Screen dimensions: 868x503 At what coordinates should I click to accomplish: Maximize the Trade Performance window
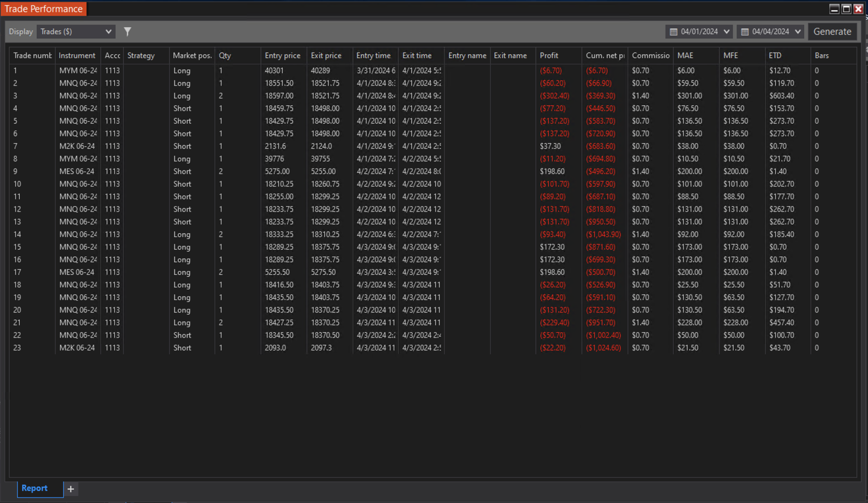coord(846,9)
